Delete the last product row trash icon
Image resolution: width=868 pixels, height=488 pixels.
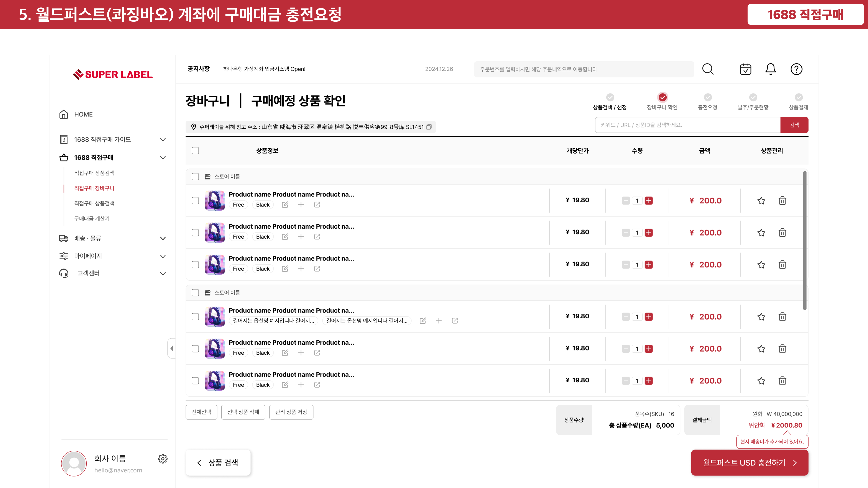pyautogui.click(x=782, y=381)
